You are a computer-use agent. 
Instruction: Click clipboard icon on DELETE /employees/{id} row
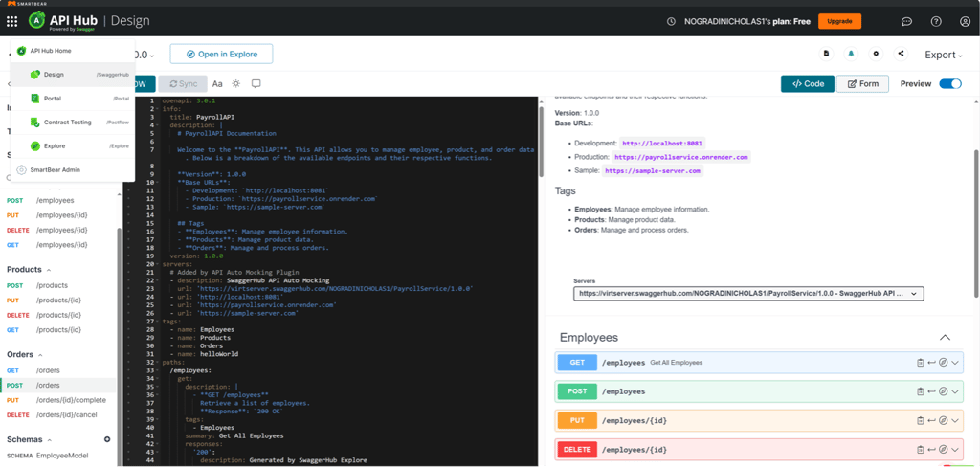coord(920,450)
